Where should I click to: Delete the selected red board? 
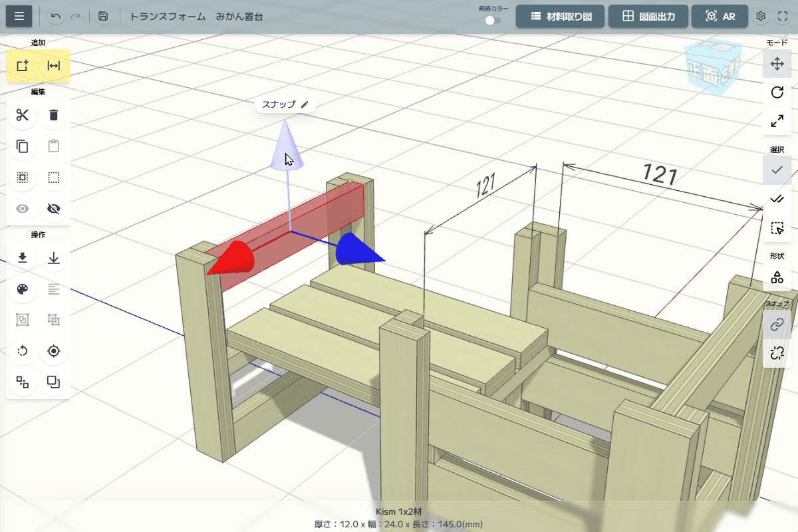[53, 115]
